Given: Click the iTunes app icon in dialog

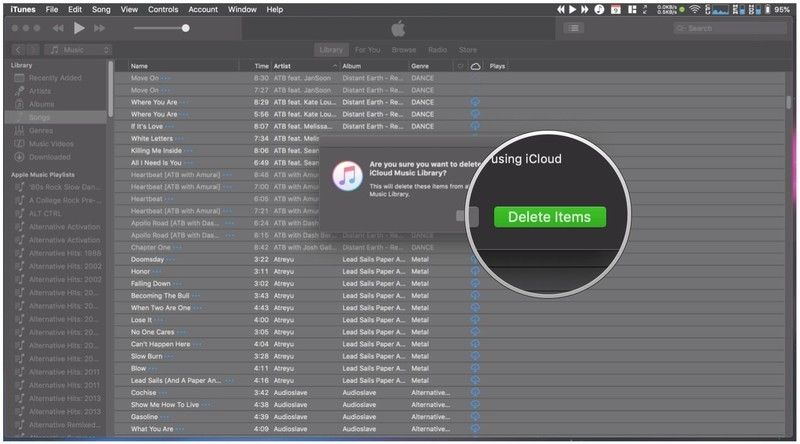Looking at the screenshot, I should (346, 178).
